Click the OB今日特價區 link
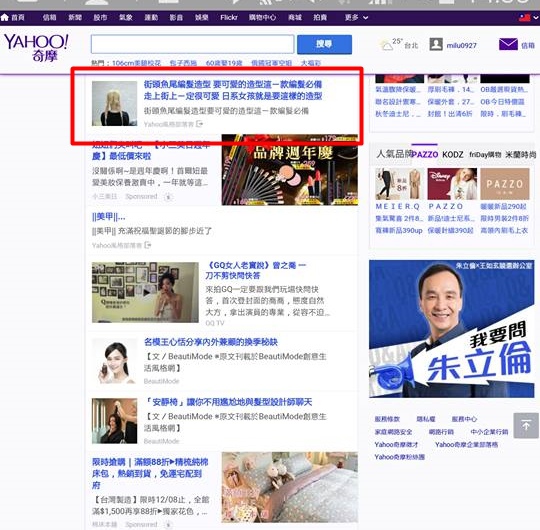The height and width of the screenshot is (530, 540). pyautogui.click(x=502, y=102)
